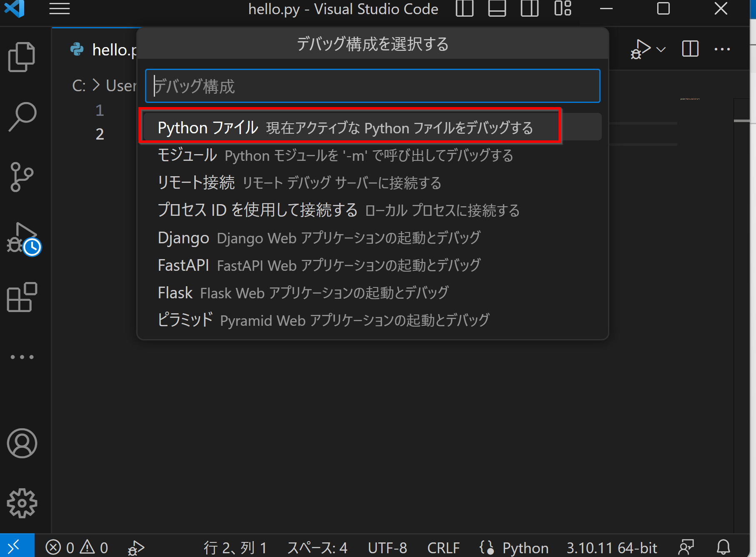Toggle primary side bar layout icon
Image resolution: width=756 pixels, height=557 pixels.
[x=464, y=8]
